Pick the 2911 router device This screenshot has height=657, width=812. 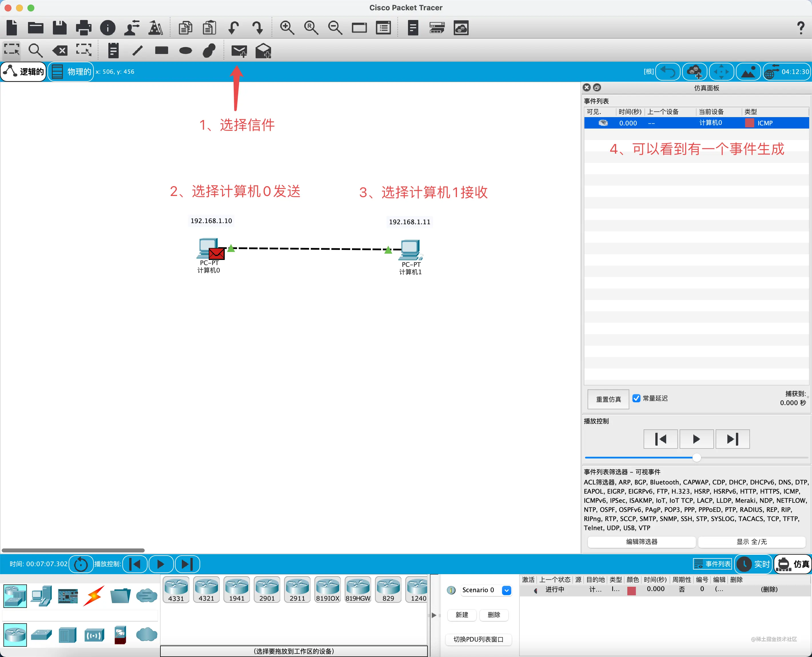[x=297, y=590]
